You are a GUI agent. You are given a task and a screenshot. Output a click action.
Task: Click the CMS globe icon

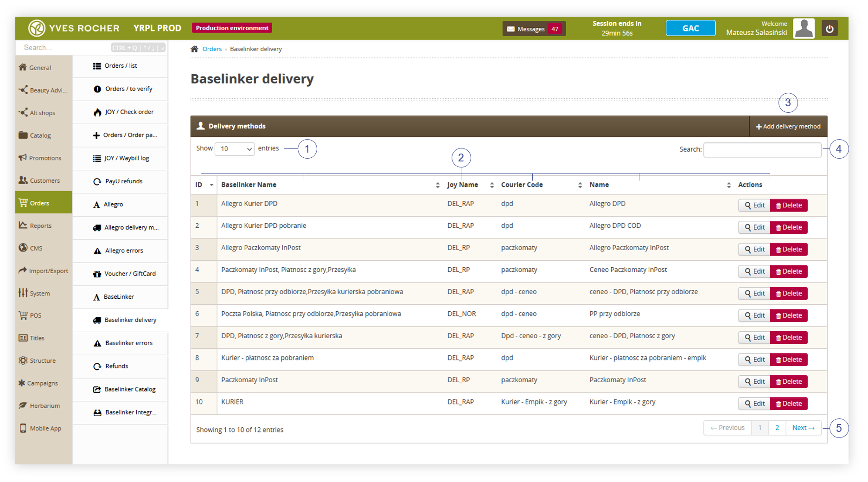23,248
